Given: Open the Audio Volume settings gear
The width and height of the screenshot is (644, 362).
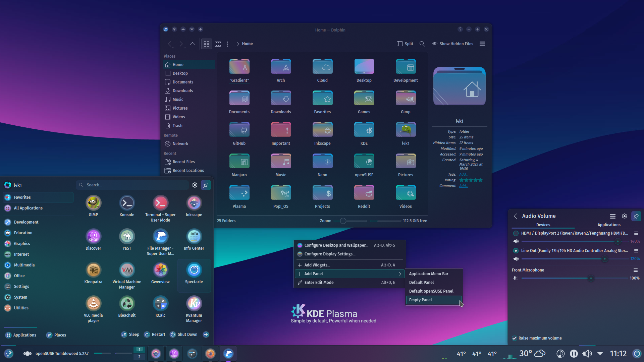Looking at the screenshot, I should [625, 216].
